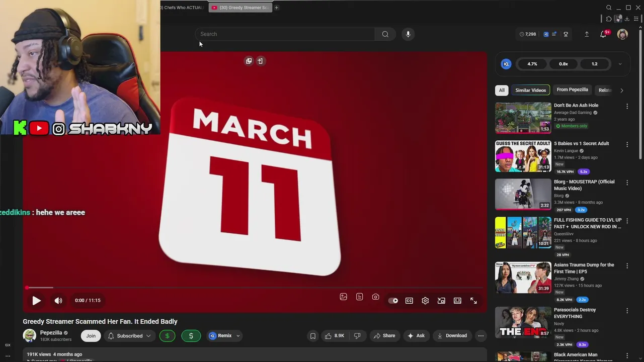Click the filled green dollar button
Screen dimensions: 644x362
[191, 336]
